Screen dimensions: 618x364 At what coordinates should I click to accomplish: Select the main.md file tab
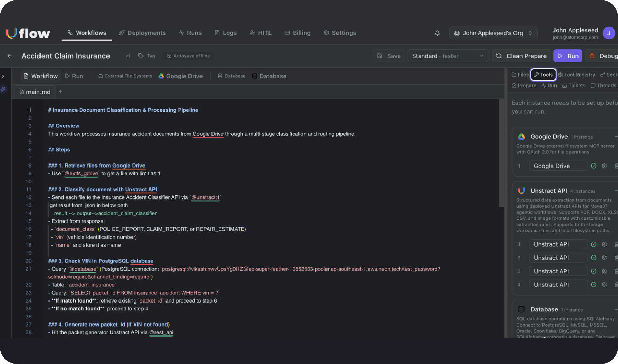click(35, 92)
